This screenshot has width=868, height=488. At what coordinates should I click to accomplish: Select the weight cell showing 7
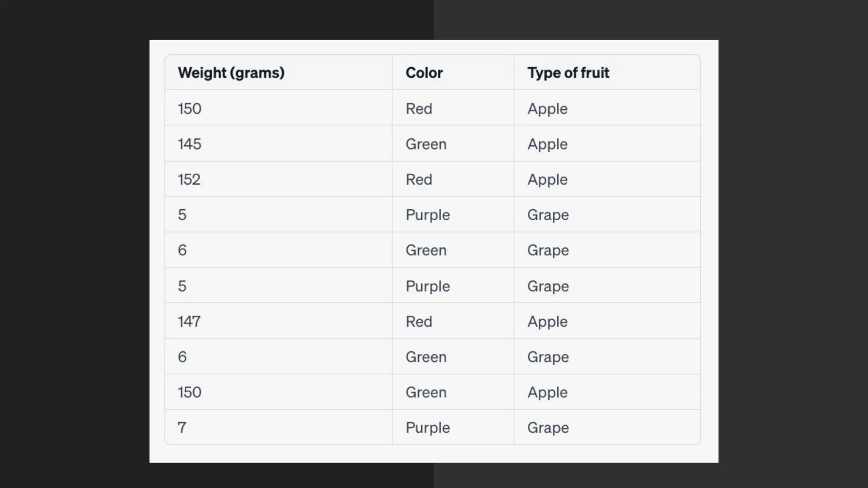click(182, 427)
